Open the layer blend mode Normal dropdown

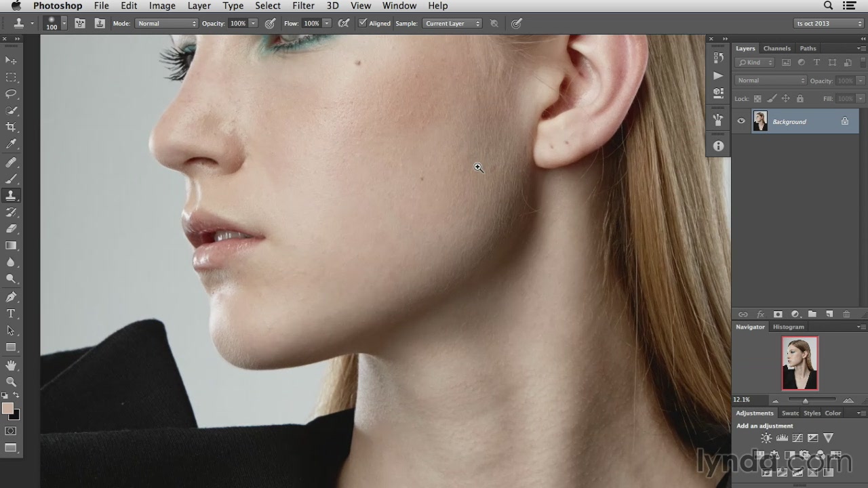point(770,81)
